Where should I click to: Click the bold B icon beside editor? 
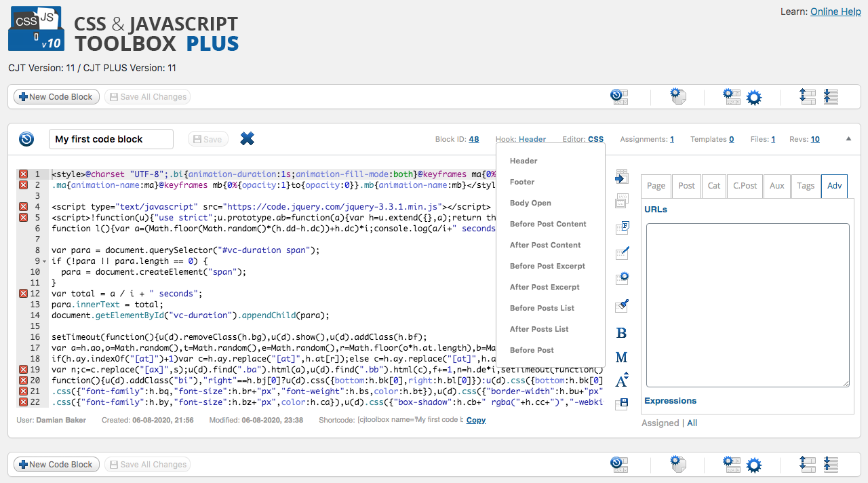621,333
